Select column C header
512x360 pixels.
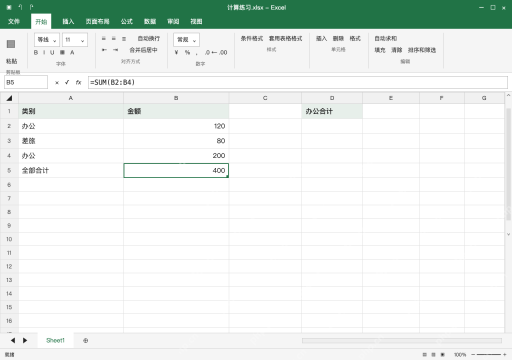tap(265, 98)
